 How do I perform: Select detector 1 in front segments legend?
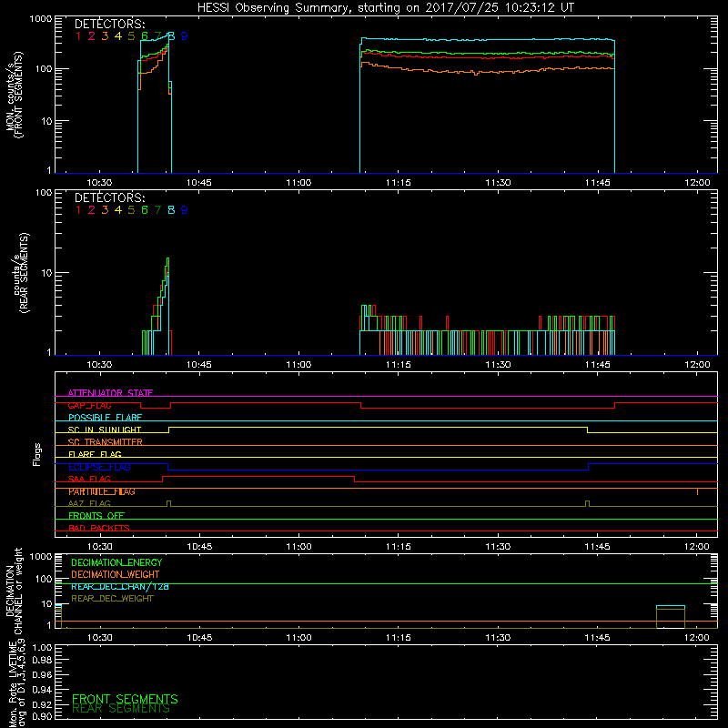pyautogui.click(x=78, y=36)
